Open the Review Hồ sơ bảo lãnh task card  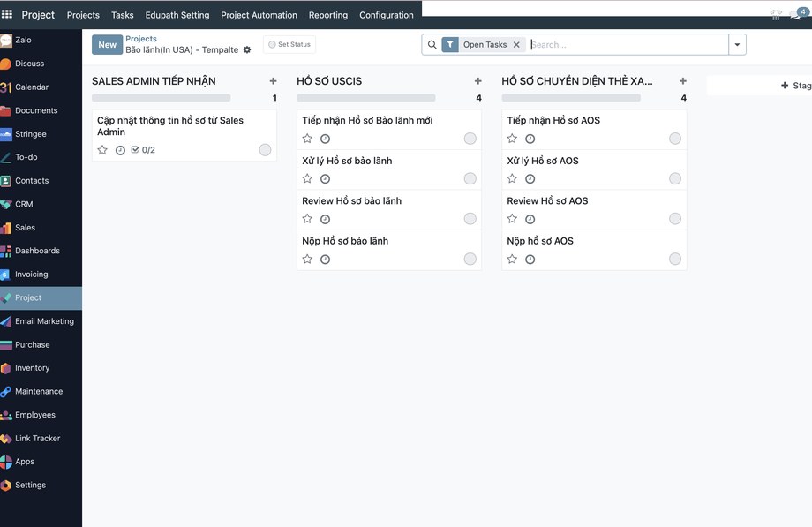click(389, 210)
